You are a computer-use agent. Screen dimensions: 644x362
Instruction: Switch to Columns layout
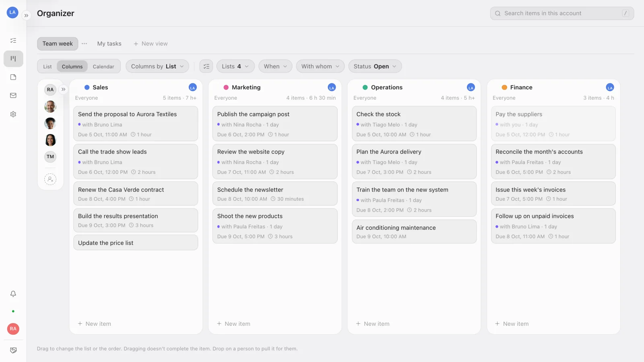pos(72,66)
